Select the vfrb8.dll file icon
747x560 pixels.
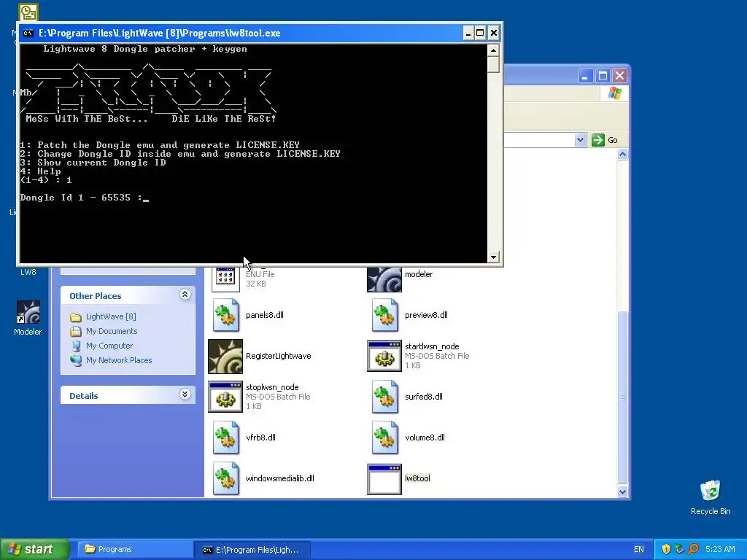pyautogui.click(x=226, y=437)
